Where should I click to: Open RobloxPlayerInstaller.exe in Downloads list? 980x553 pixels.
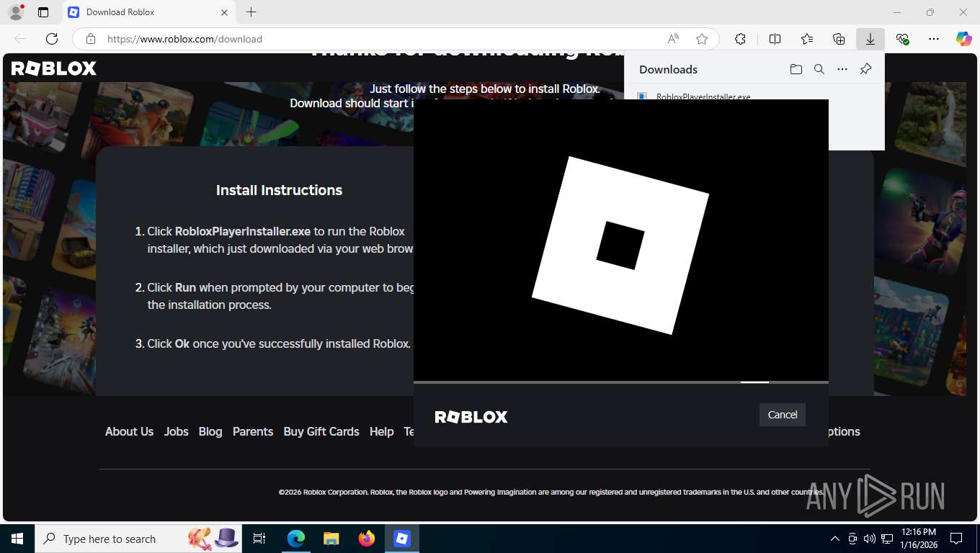[x=703, y=96]
